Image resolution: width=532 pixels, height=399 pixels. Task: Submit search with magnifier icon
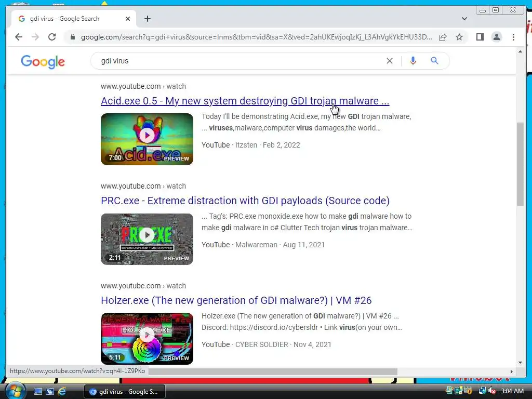click(x=434, y=61)
